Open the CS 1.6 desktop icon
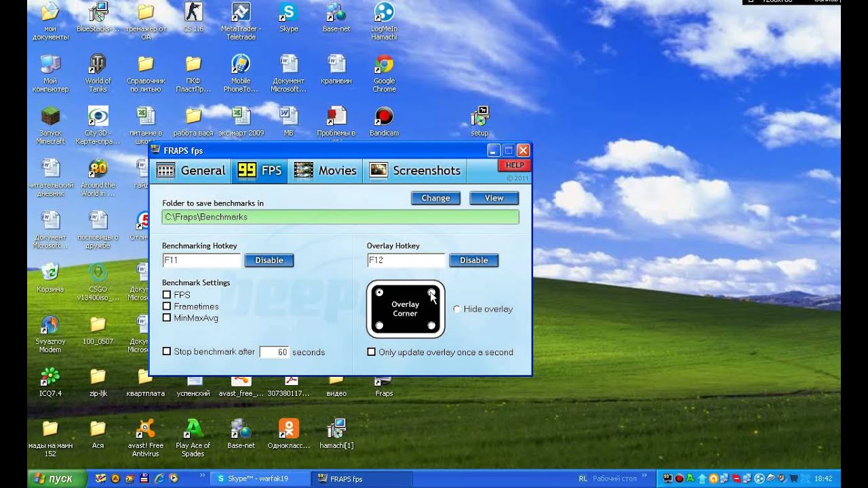 [x=193, y=17]
